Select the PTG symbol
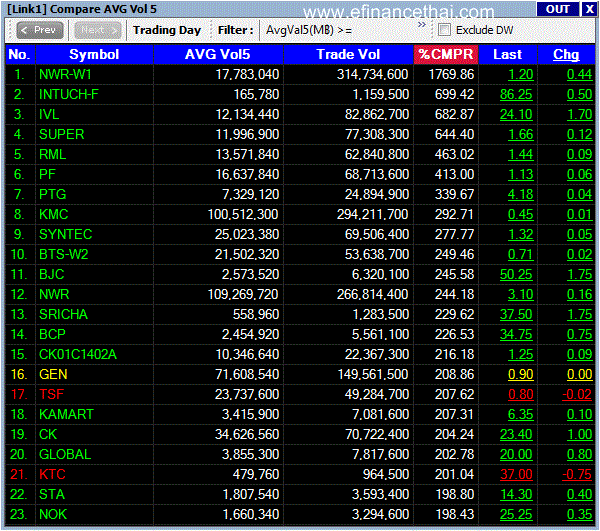The image size is (600, 531). click(x=52, y=194)
